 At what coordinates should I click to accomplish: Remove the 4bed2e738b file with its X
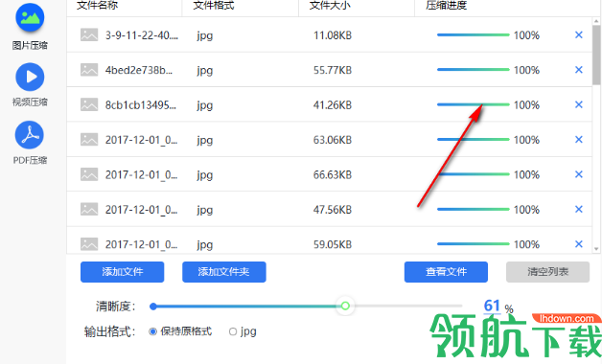tap(579, 70)
